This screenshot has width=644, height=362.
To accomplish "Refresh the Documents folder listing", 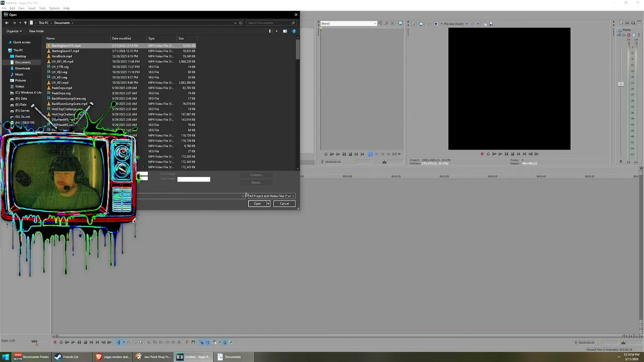I will pyautogui.click(x=240, y=23).
